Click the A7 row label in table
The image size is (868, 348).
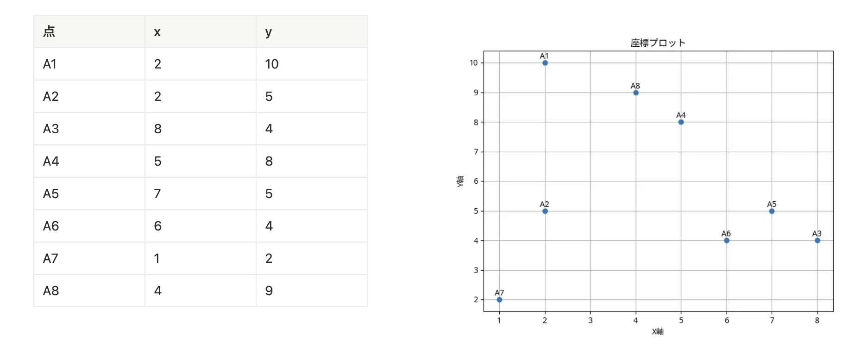(x=51, y=259)
